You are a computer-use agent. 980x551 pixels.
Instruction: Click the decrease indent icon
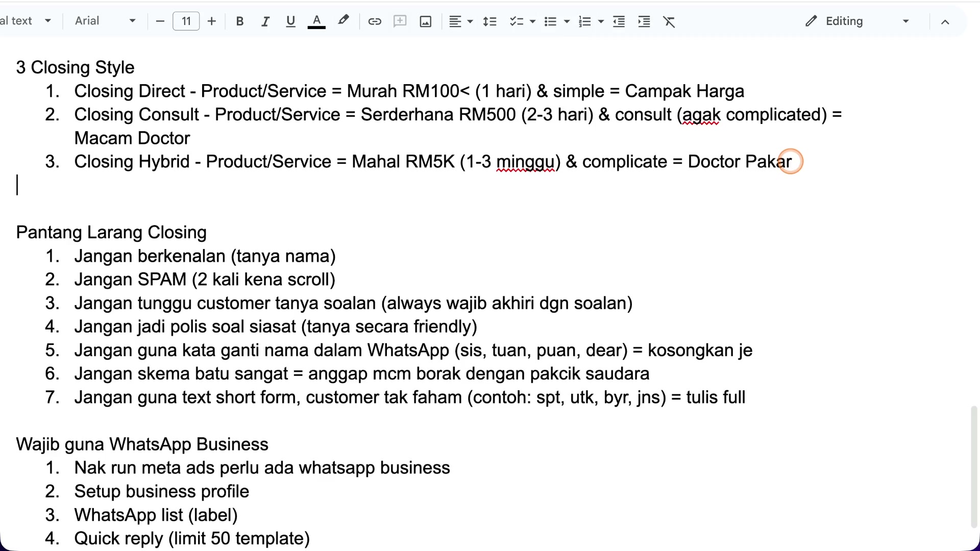[619, 21]
